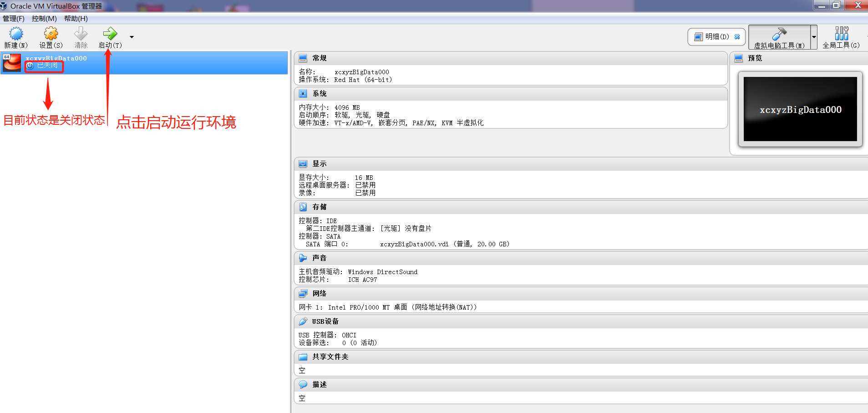
Task: Click the 常规 section header
Action: tap(511, 58)
